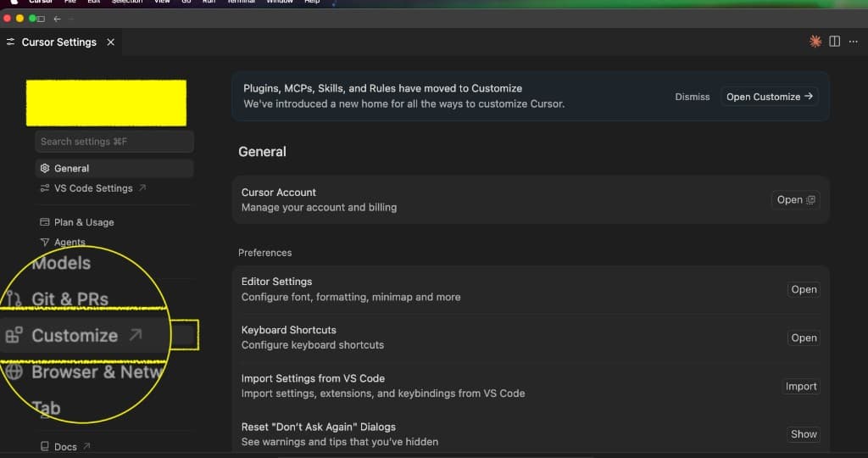The width and height of the screenshot is (868, 458).
Task: Dismiss the Customize announcement banner
Action: pos(692,97)
